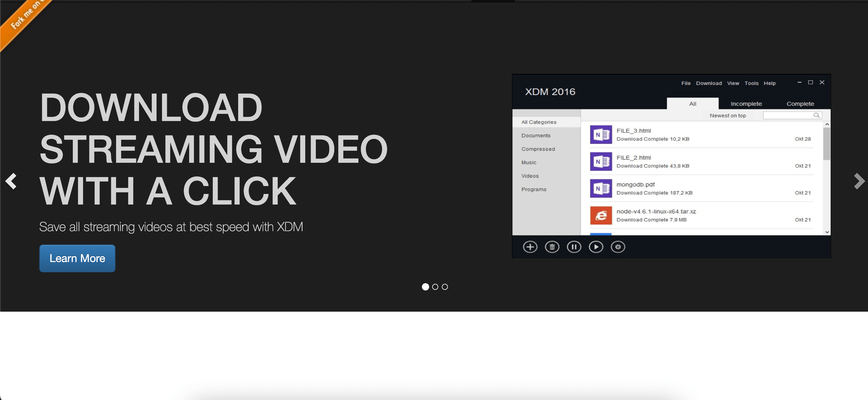Image resolution: width=868 pixels, height=400 pixels.
Task: Click the Pause download icon
Action: point(575,247)
